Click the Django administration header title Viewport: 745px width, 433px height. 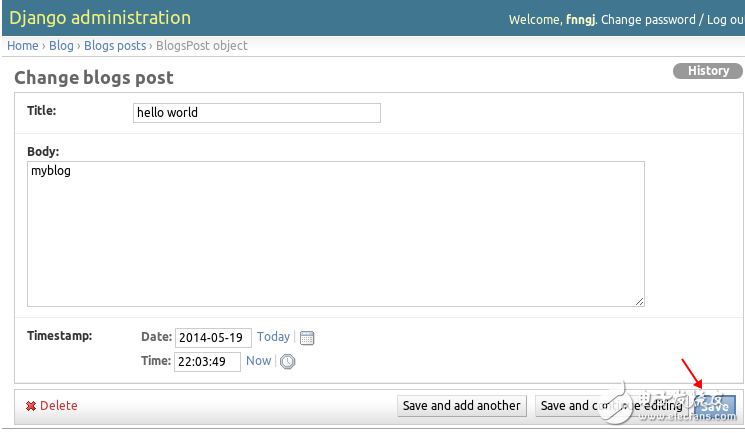pos(100,18)
